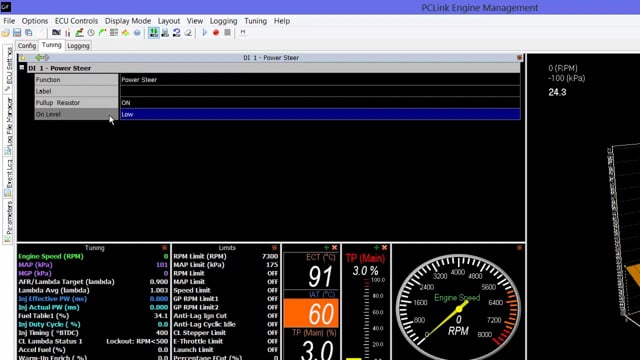
Task: Open the Help menu
Action: coord(282,21)
